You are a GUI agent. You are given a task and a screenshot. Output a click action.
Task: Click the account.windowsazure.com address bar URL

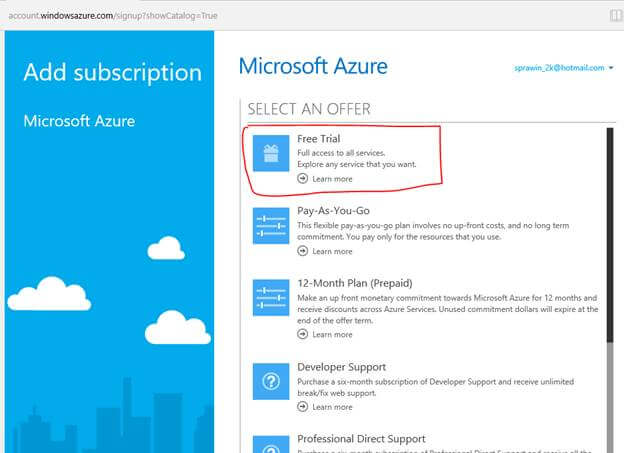tap(113, 16)
